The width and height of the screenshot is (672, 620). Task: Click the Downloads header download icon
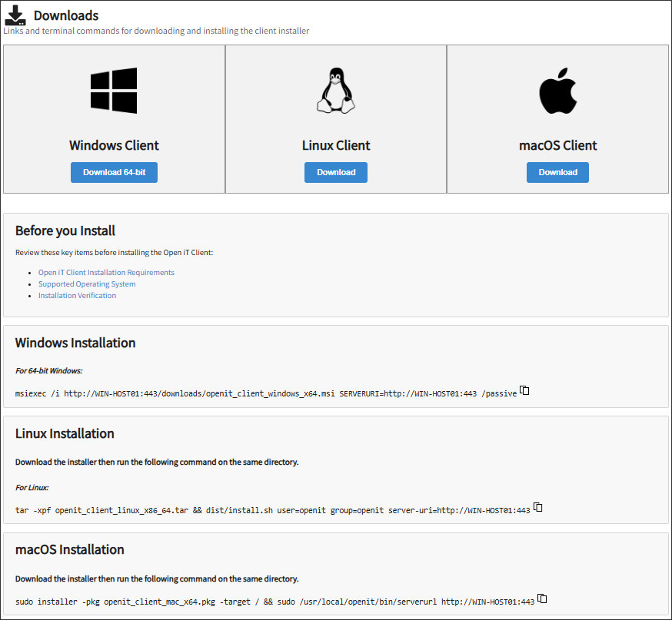coord(15,15)
